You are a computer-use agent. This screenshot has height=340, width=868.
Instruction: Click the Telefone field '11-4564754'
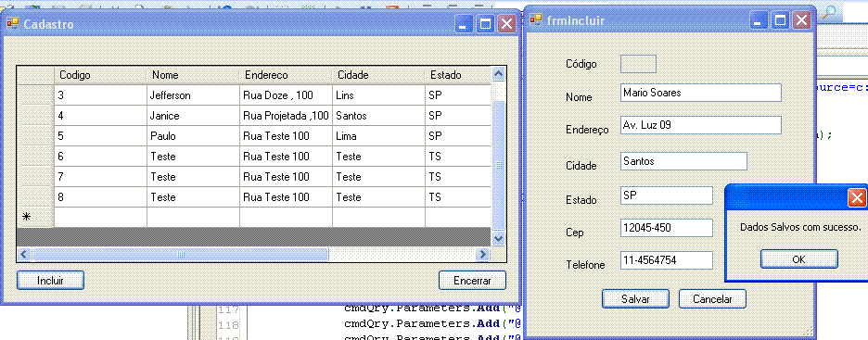click(667, 260)
